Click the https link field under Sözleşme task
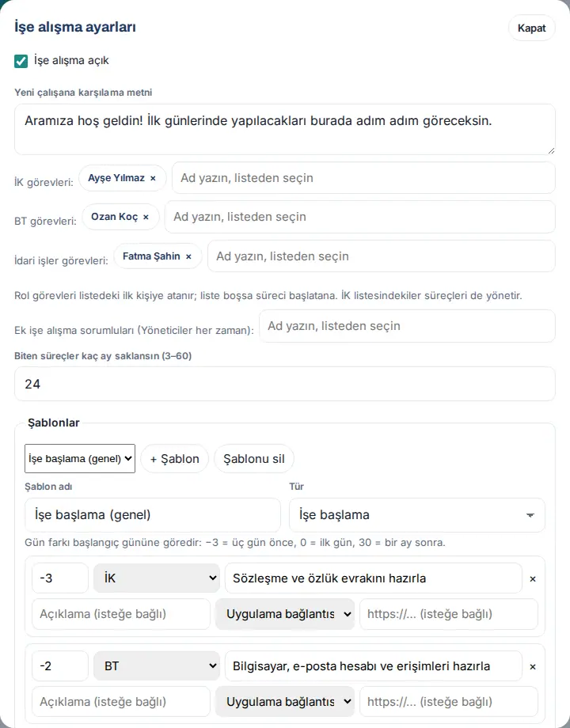570x728 pixels. pyautogui.click(x=449, y=614)
